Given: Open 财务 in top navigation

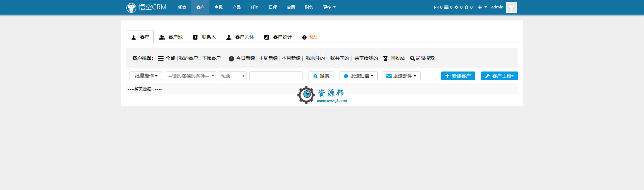Looking at the screenshot, I should [309, 7].
